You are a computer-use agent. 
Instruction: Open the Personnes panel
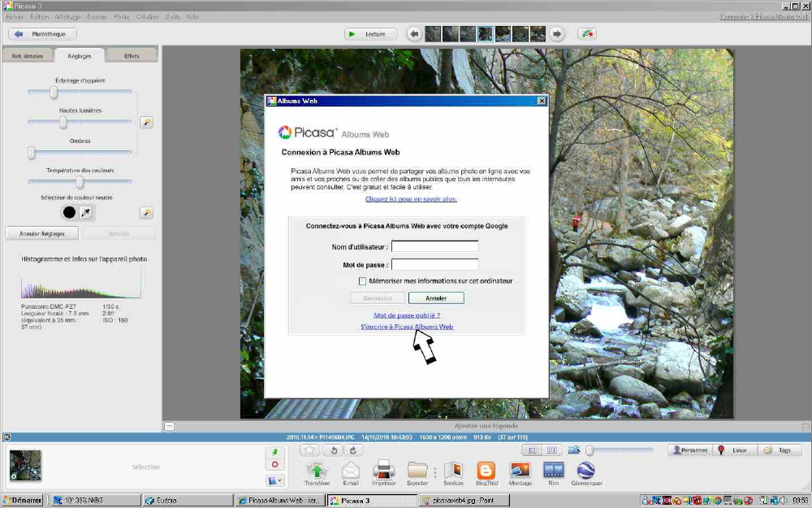[689, 450]
